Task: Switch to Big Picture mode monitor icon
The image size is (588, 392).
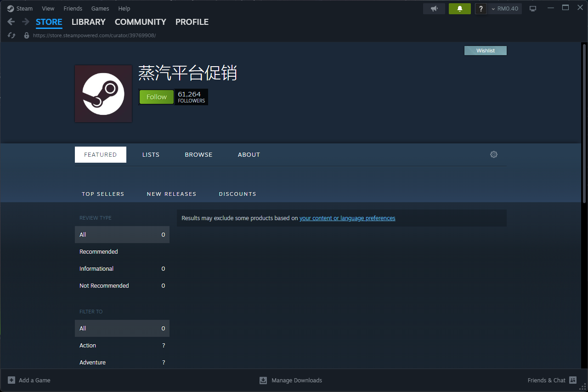Action: [533, 9]
